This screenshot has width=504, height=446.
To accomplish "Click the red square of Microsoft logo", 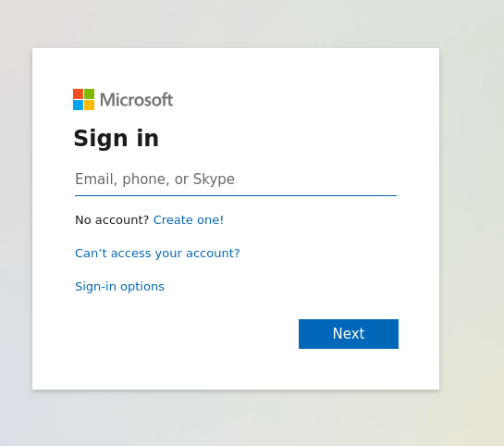I will pos(78,93).
